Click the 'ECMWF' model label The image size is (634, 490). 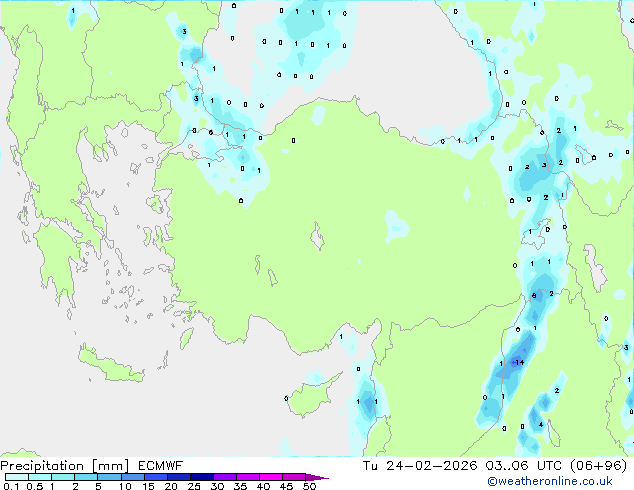pos(160,466)
